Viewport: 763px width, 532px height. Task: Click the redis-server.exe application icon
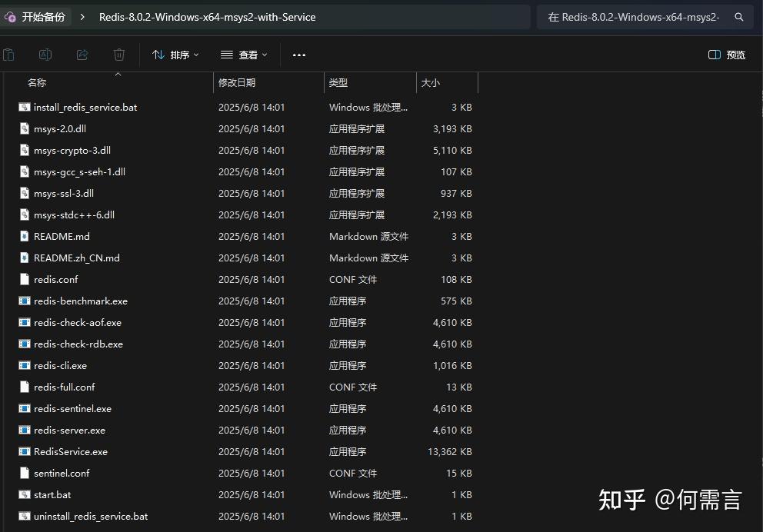pos(24,430)
